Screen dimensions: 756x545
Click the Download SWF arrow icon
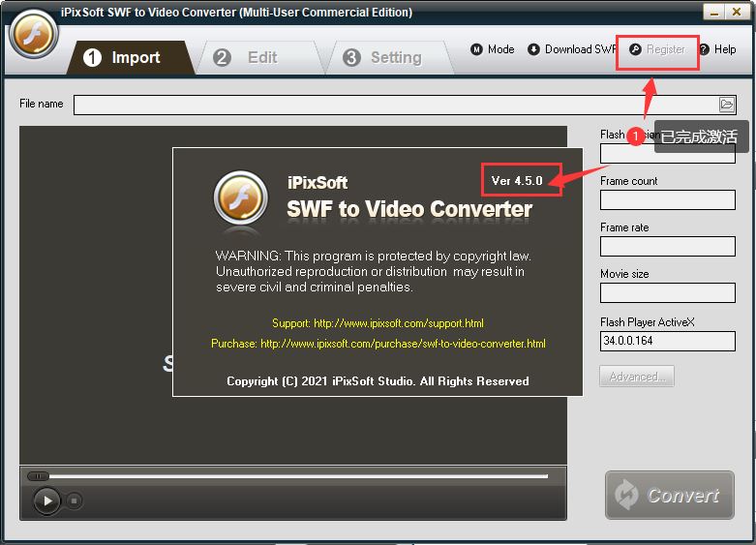click(533, 49)
